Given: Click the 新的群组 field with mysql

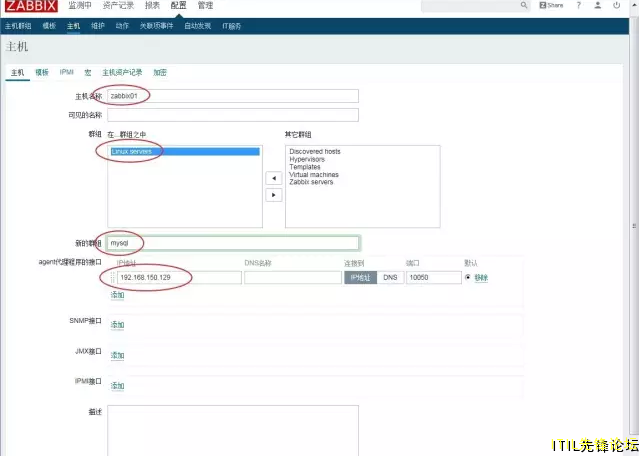Looking at the screenshot, I should click(233, 243).
